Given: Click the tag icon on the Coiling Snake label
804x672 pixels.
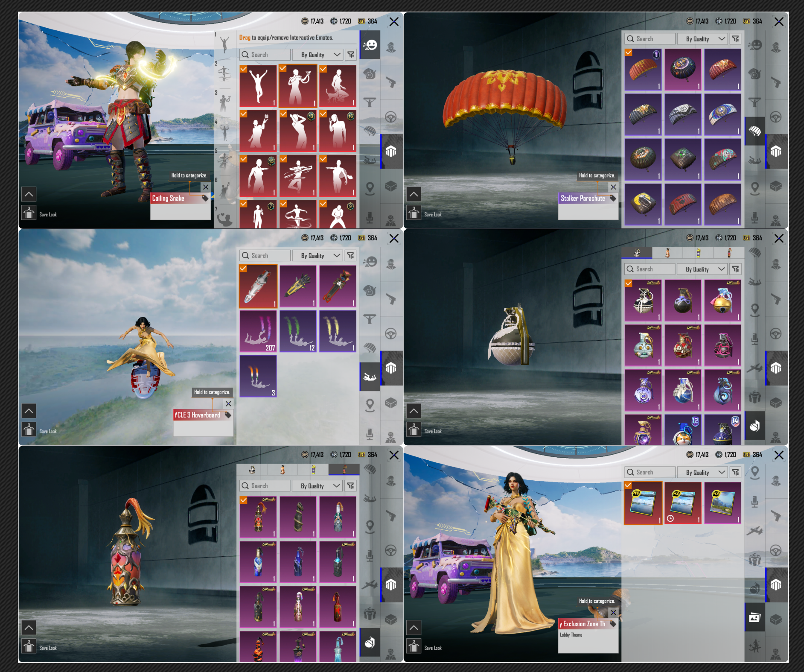Looking at the screenshot, I should tap(205, 198).
